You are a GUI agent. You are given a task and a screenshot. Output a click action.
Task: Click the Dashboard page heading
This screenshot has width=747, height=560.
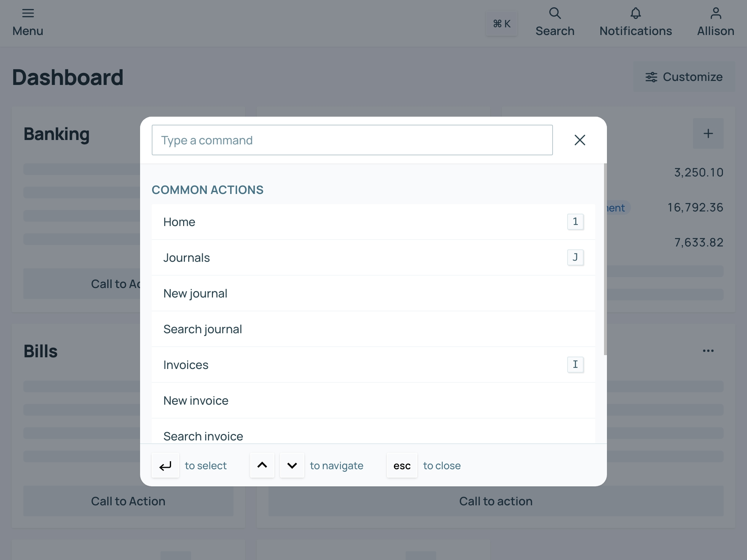click(x=67, y=77)
